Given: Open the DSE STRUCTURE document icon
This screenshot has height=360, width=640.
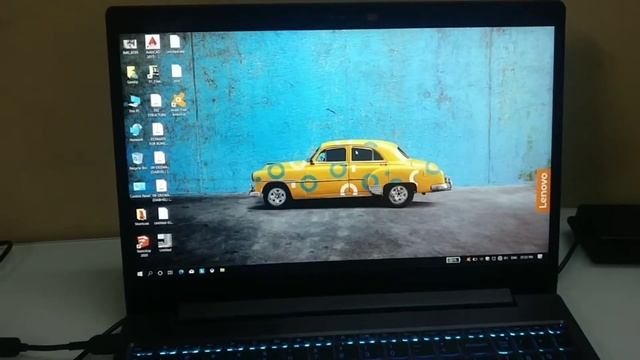Looking at the screenshot, I should click(x=156, y=105).
